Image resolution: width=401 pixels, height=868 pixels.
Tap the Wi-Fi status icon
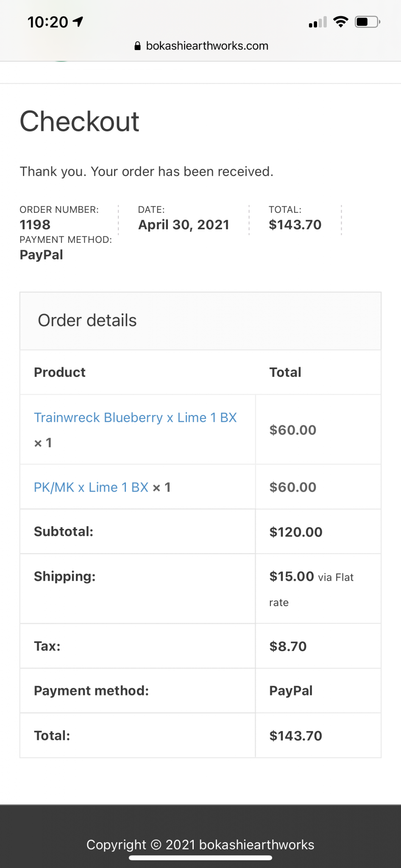tap(341, 22)
